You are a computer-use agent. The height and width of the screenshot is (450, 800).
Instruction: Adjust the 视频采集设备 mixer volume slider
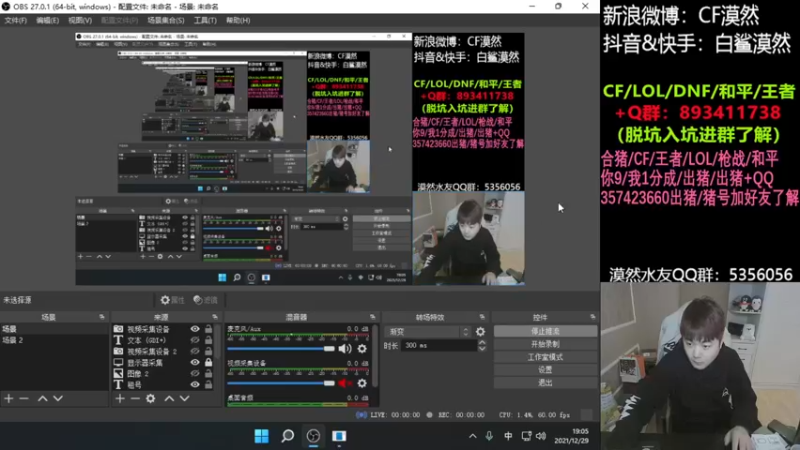[281, 383]
